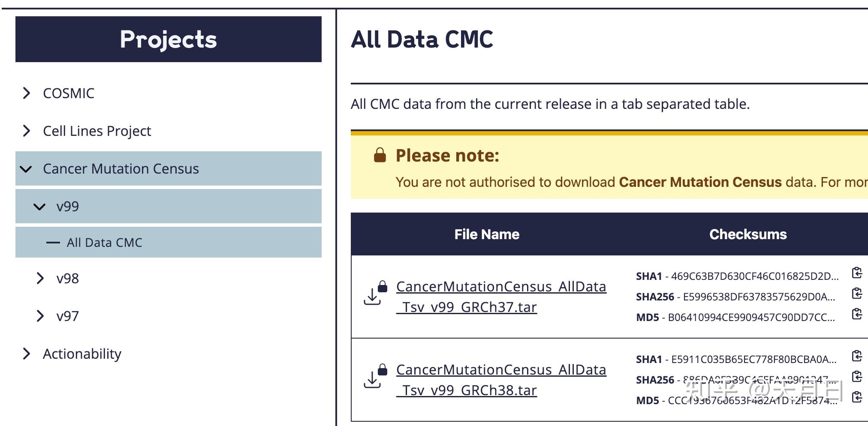
Task: Select All Data CMC in sidebar
Action: 104,243
